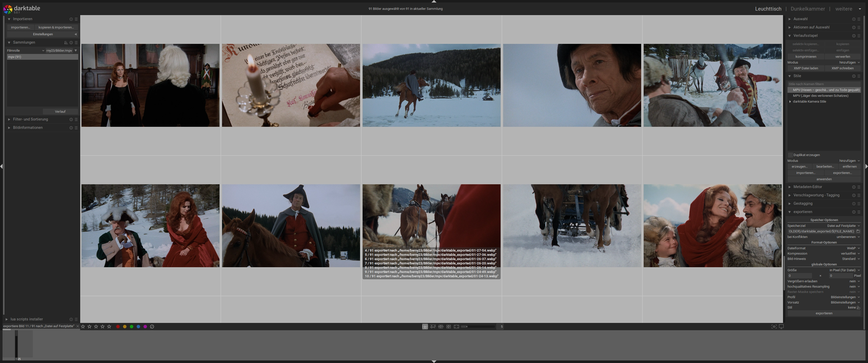Click style append icon next to Stil keine
Viewport: 868px width, 363px height.
859,308
